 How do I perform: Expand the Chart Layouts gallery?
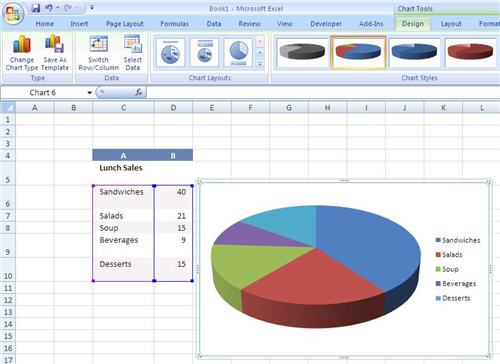260,64
